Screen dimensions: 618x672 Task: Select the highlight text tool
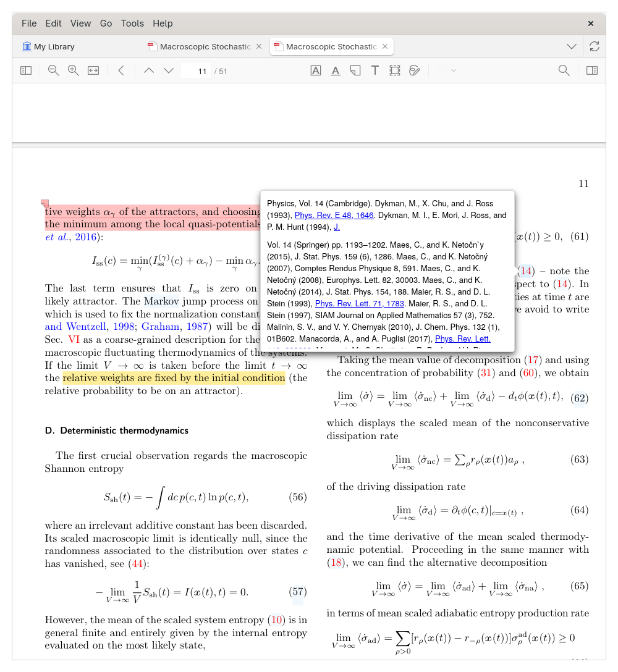(316, 70)
